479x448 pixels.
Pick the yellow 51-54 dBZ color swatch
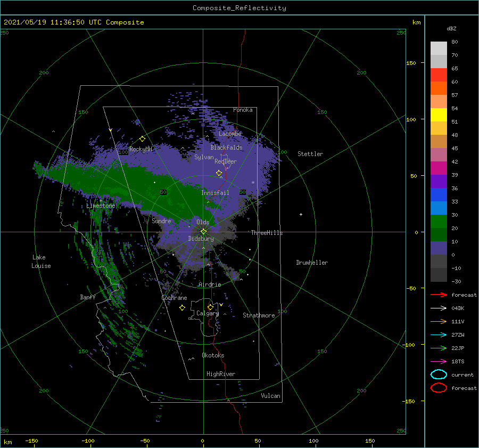(x=439, y=115)
